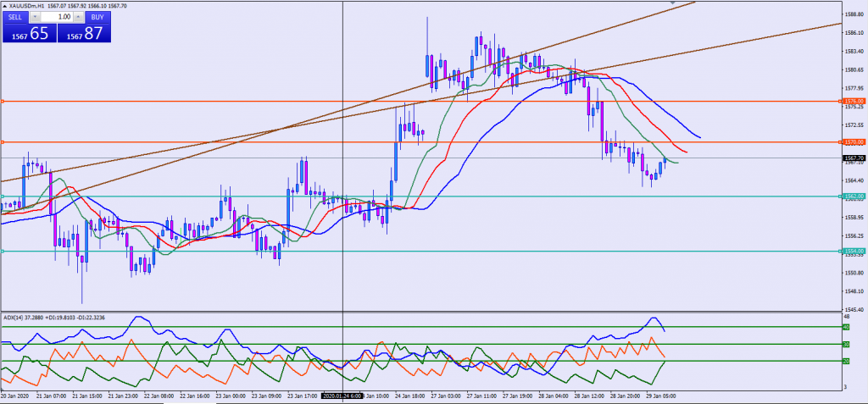Viewport: 868px width, 404px height.
Task: Click the highlighted 2020.01.24 6:00 date label
Action: pyautogui.click(x=342, y=396)
